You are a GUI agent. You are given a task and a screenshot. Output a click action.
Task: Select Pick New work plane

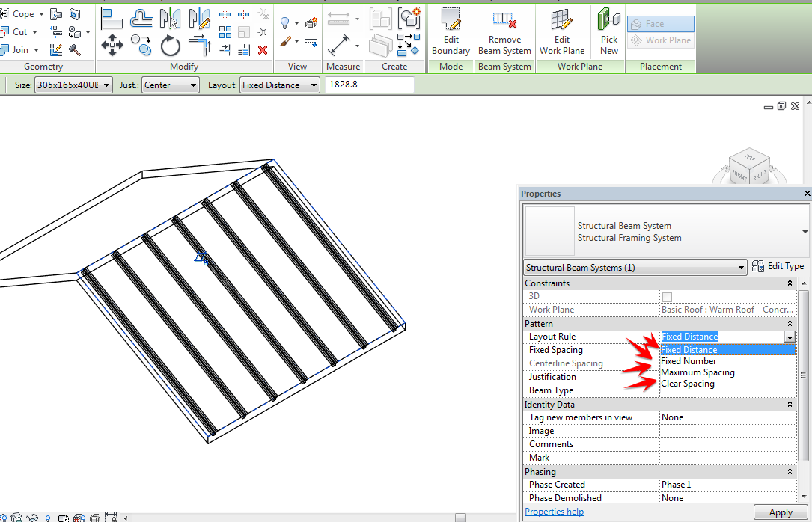608,30
